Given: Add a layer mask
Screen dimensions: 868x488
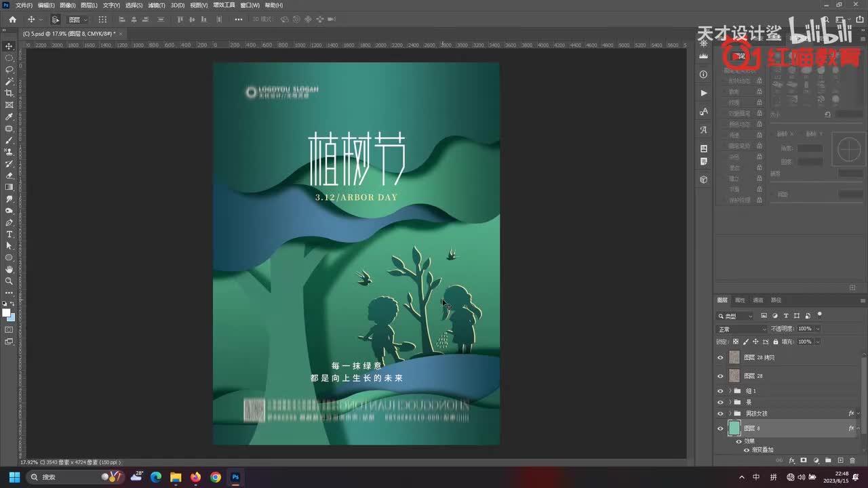Looking at the screenshot, I should coord(804,461).
